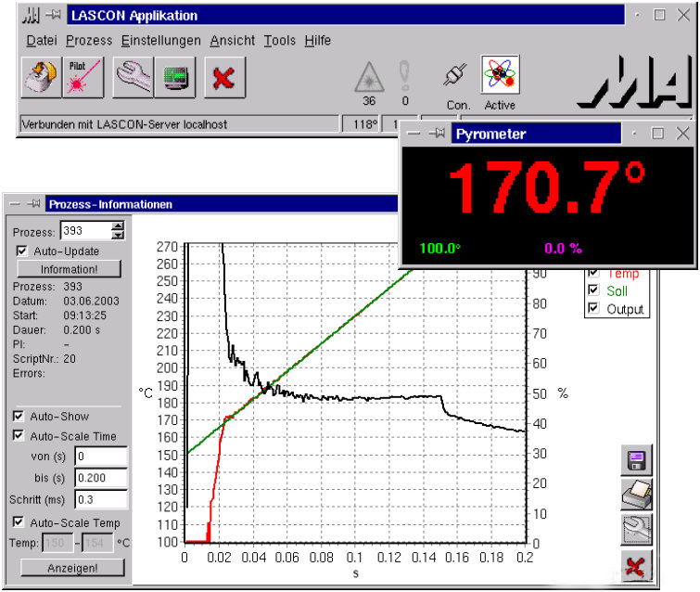Disable the Auto-Update checkbox
The image size is (700, 592).
coord(21,251)
